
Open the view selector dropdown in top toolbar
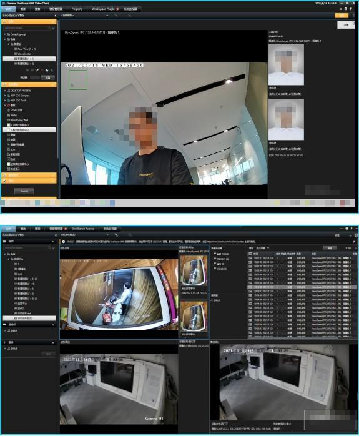coord(85,15)
